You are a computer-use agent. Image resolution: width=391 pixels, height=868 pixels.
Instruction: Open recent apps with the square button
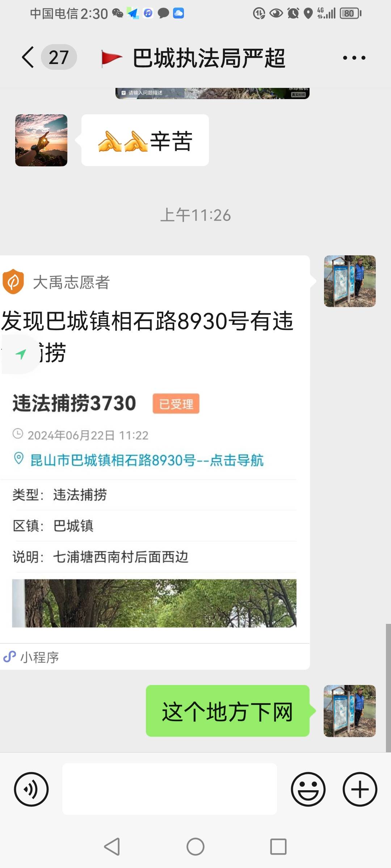278,847
